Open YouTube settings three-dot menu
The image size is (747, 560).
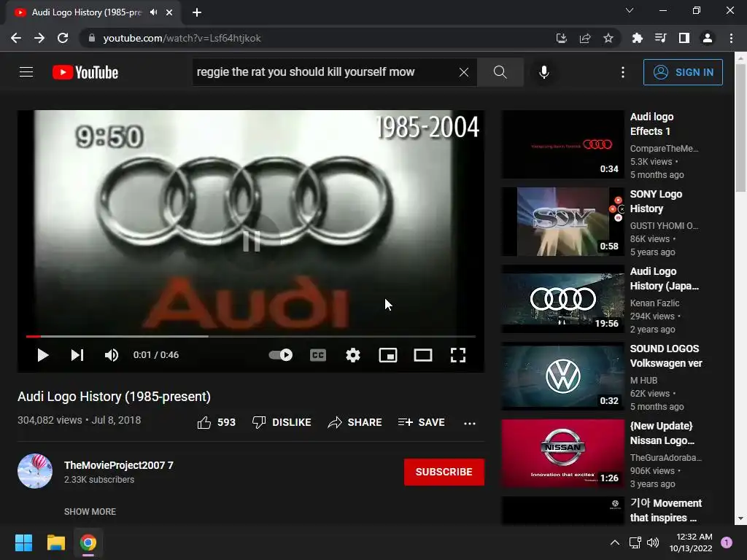[623, 72]
